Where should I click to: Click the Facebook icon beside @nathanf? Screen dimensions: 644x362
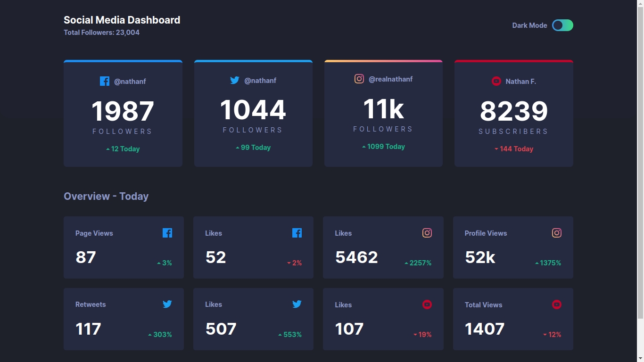point(104,81)
